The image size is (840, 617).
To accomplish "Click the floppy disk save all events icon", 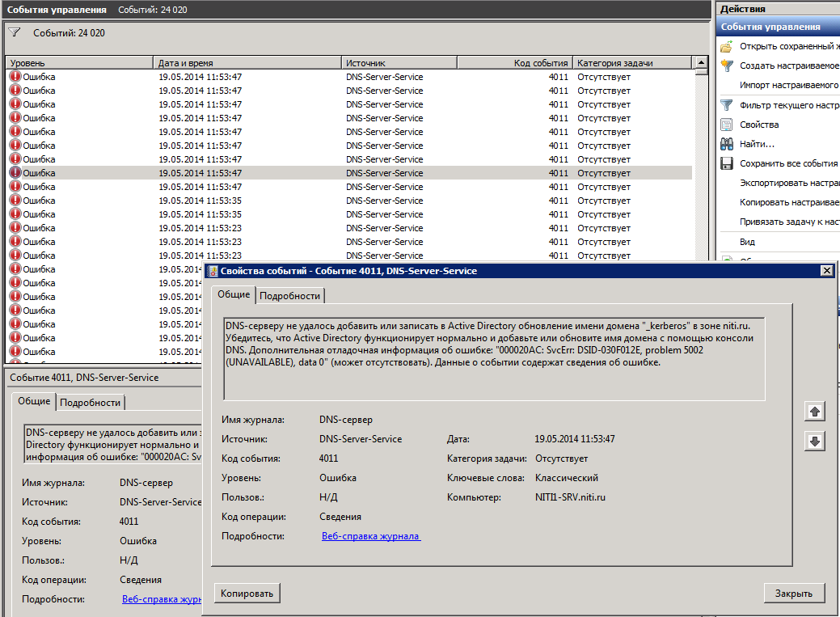I will (727, 163).
